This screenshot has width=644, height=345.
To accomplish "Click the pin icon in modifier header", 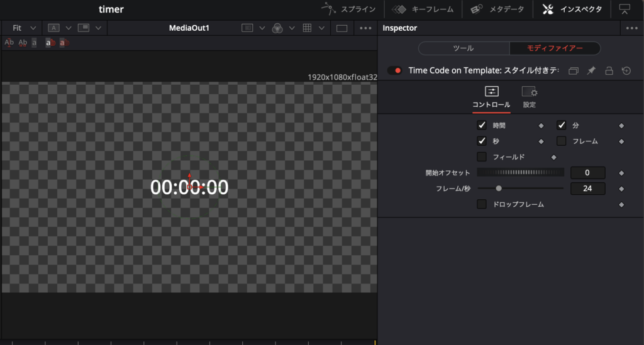I will click(591, 71).
